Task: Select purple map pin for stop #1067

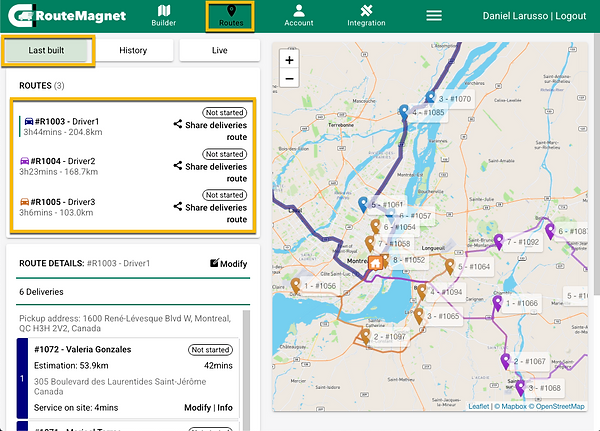Action: pyautogui.click(x=505, y=361)
